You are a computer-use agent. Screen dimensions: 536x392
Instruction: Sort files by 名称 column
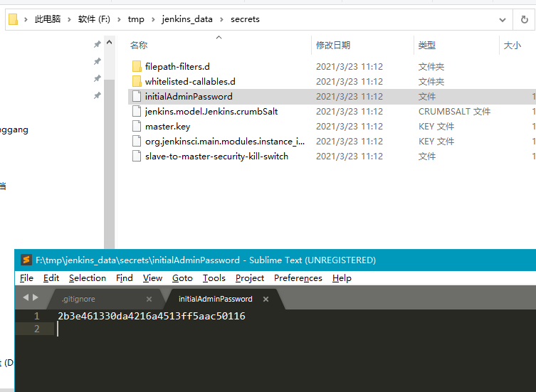139,45
